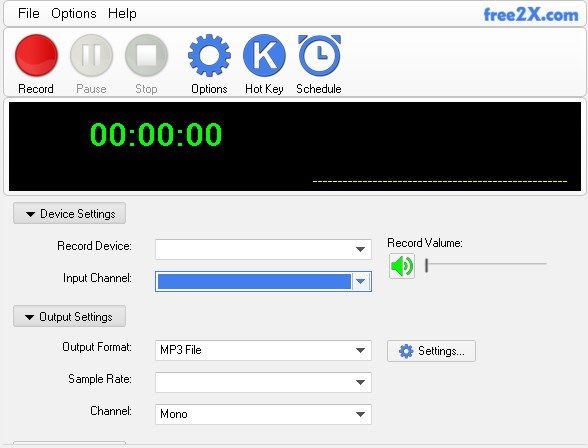Viewport: 588px width, 448px height.
Task: Open the File menu
Action: 28,13
